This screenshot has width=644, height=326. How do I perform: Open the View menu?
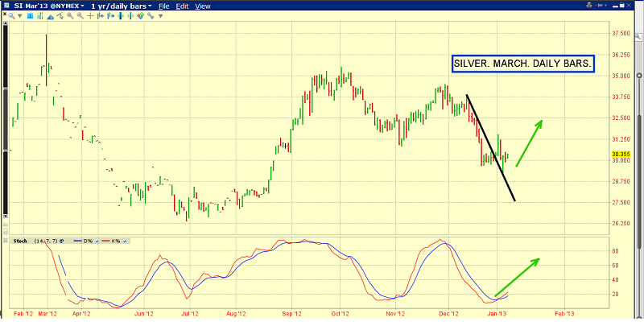(x=202, y=6)
